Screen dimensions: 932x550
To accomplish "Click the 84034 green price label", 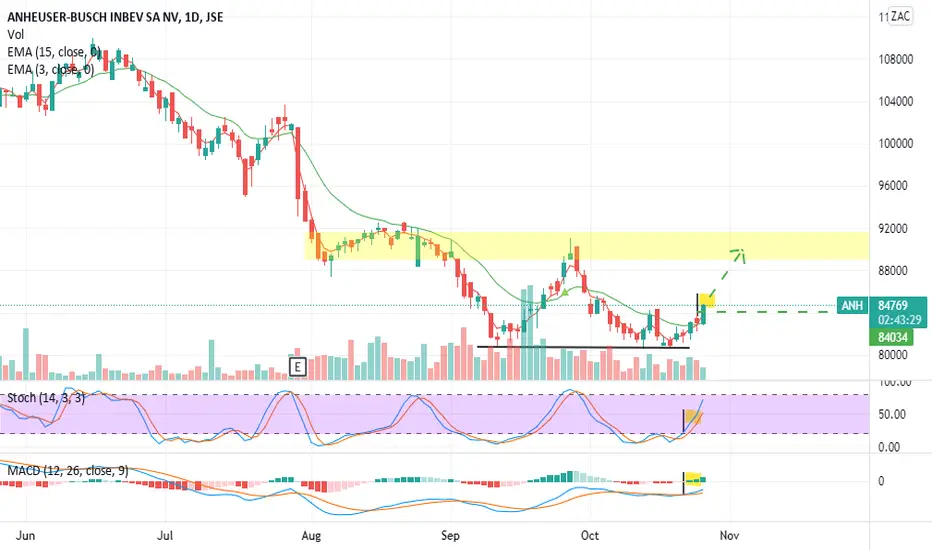I will pyautogui.click(x=893, y=338).
